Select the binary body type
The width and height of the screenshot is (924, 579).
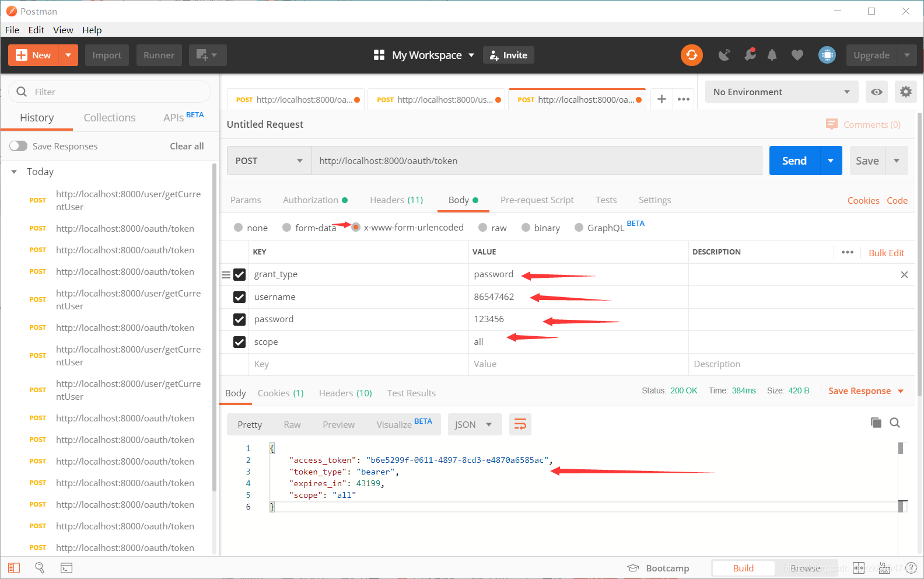click(526, 228)
